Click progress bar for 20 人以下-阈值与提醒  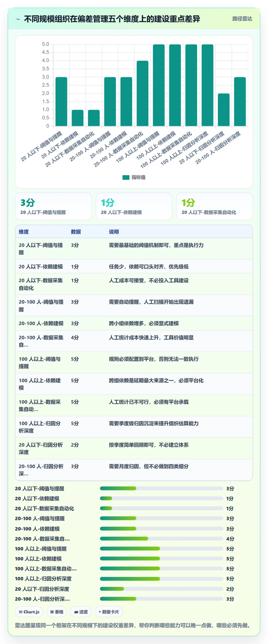pos(161,488)
